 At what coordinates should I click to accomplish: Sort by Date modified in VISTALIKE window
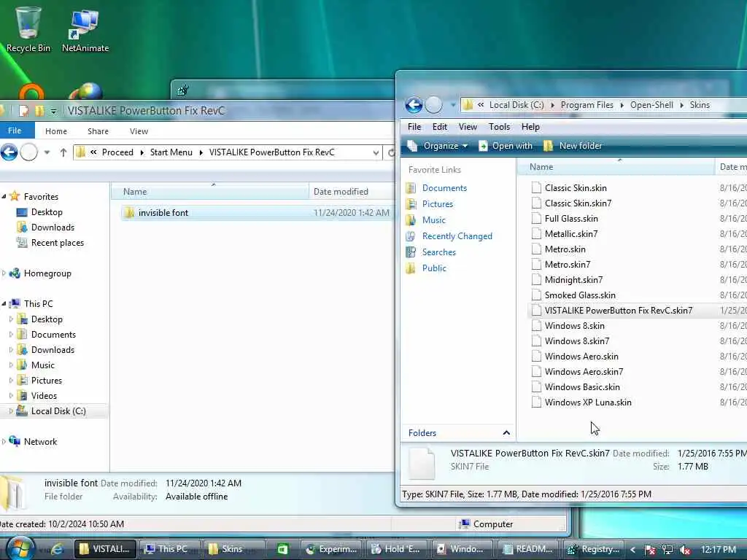pos(352,192)
